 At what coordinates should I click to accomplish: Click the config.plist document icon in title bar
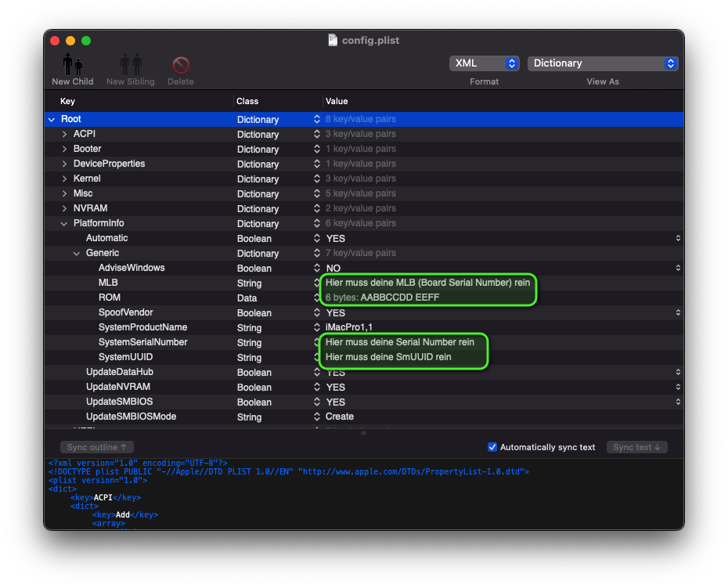pyautogui.click(x=333, y=41)
